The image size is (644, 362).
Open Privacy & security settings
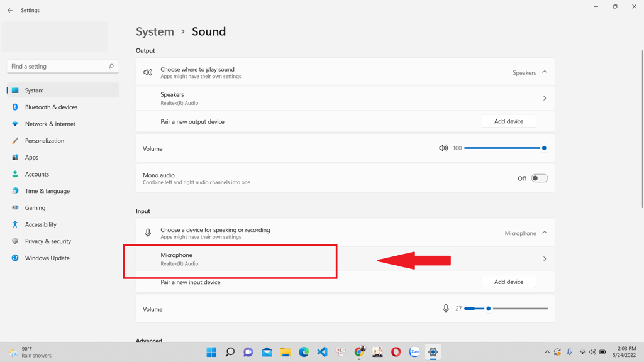tap(63, 241)
